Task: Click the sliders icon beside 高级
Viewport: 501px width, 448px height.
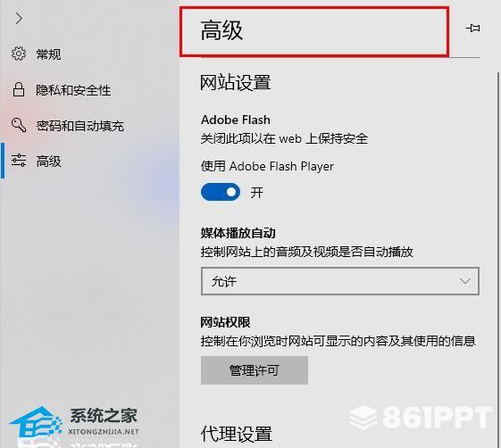Action: [x=19, y=161]
